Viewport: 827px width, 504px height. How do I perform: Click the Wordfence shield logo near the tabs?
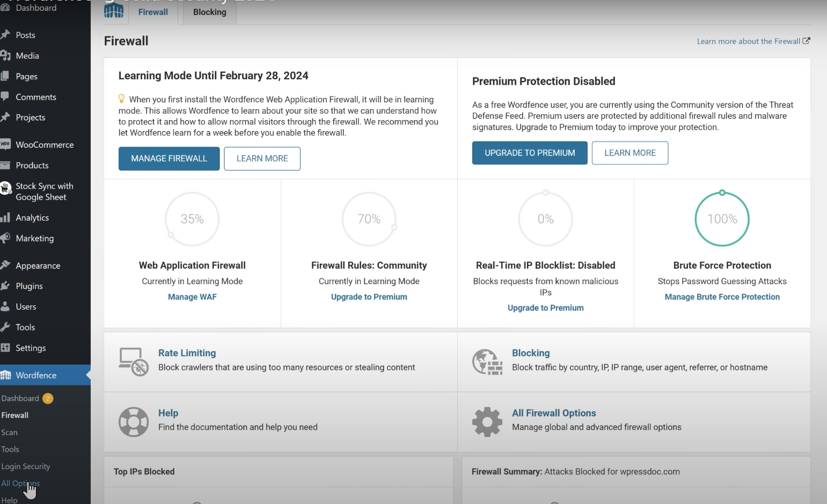coord(114,11)
